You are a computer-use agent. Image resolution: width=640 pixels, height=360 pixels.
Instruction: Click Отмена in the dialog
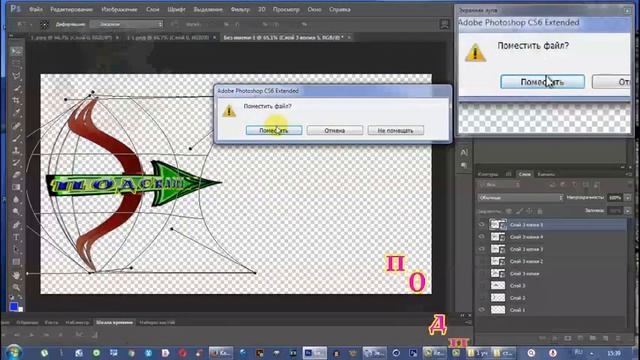coord(335,130)
